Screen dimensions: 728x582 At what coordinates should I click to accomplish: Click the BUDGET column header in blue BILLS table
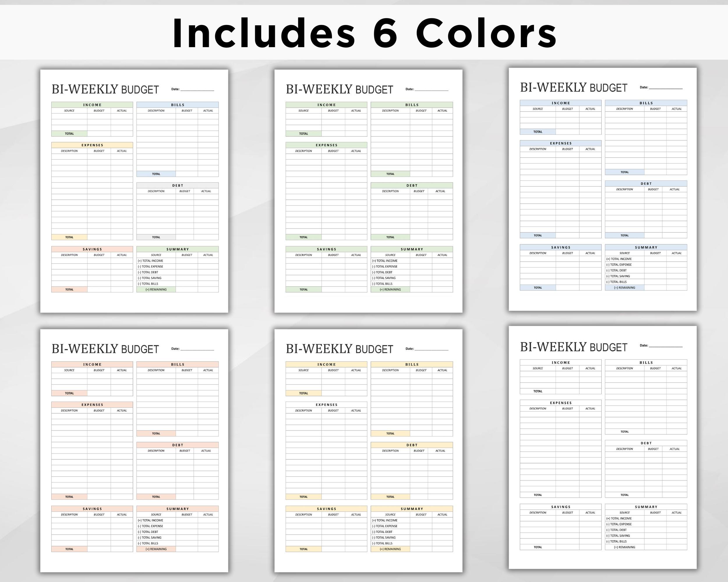(x=655, y=109)
